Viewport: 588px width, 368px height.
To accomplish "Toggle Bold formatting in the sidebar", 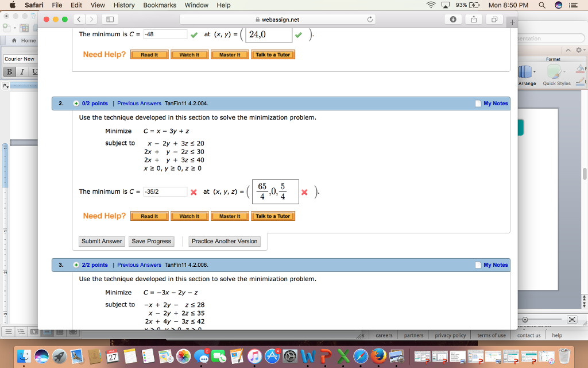I will tap(9, 71).
